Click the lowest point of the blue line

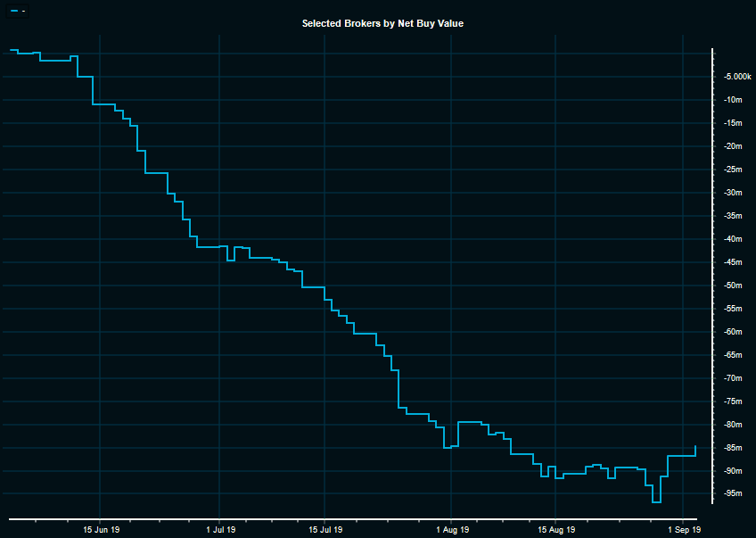coord(656,502)
